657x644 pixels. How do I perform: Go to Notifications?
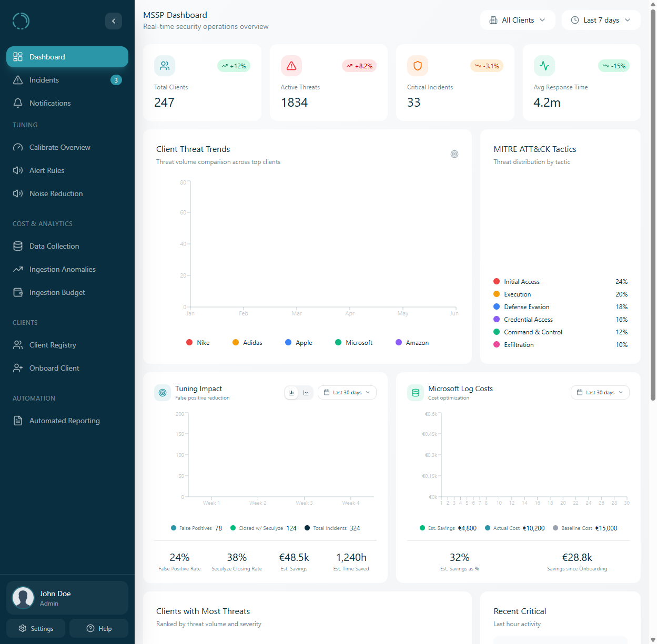click(67, 103)
